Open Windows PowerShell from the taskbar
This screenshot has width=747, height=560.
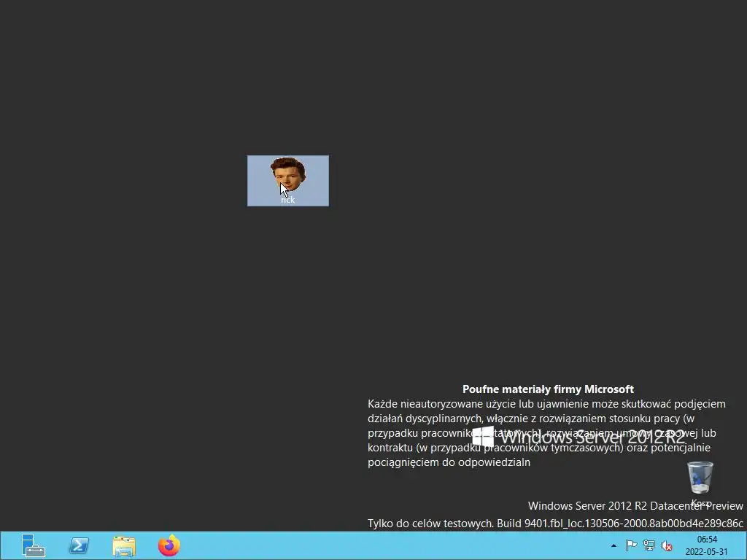(x=79, y=545)
